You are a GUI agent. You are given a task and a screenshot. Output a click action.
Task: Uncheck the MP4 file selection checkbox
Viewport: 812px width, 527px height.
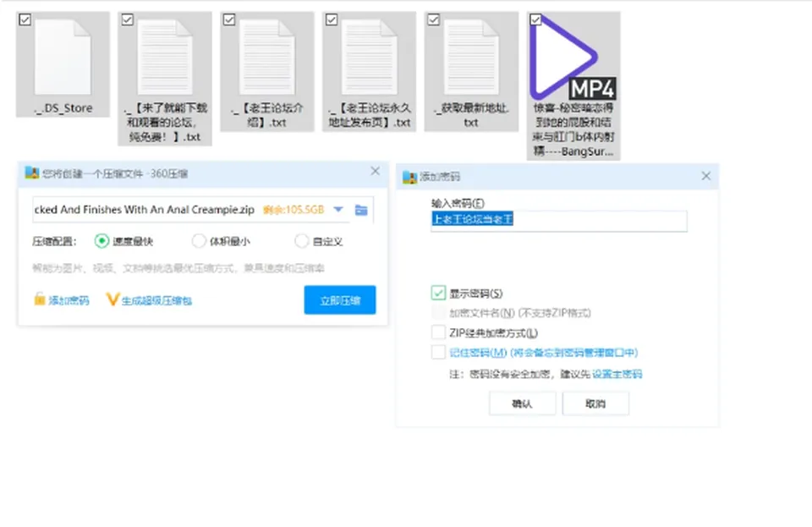(x=535, y=19)
